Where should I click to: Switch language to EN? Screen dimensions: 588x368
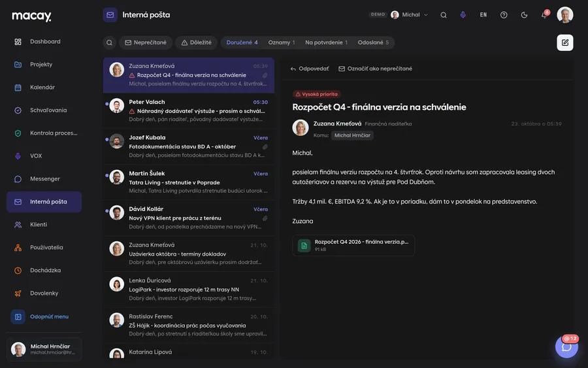tap(483, 15)
